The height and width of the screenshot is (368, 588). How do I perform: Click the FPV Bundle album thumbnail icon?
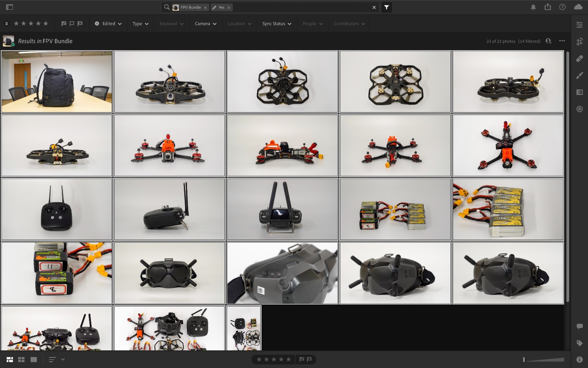(x=8, y=41)
